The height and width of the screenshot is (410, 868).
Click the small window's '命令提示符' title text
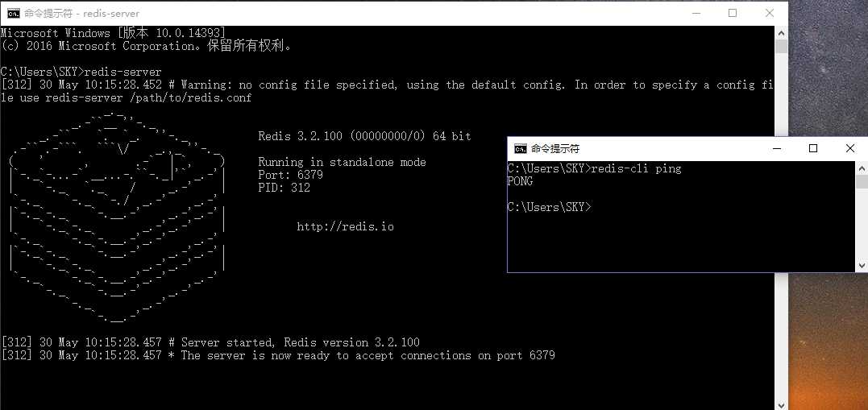coord(555,149)
